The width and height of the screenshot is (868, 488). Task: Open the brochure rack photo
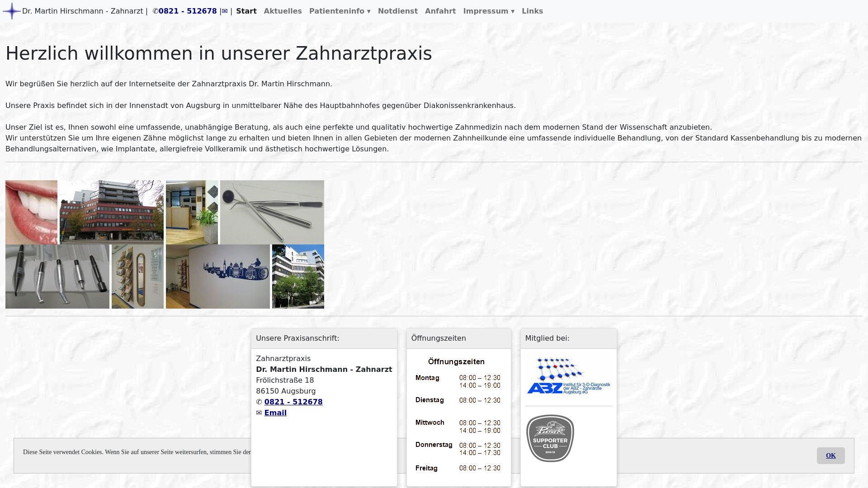click(137, 277)
